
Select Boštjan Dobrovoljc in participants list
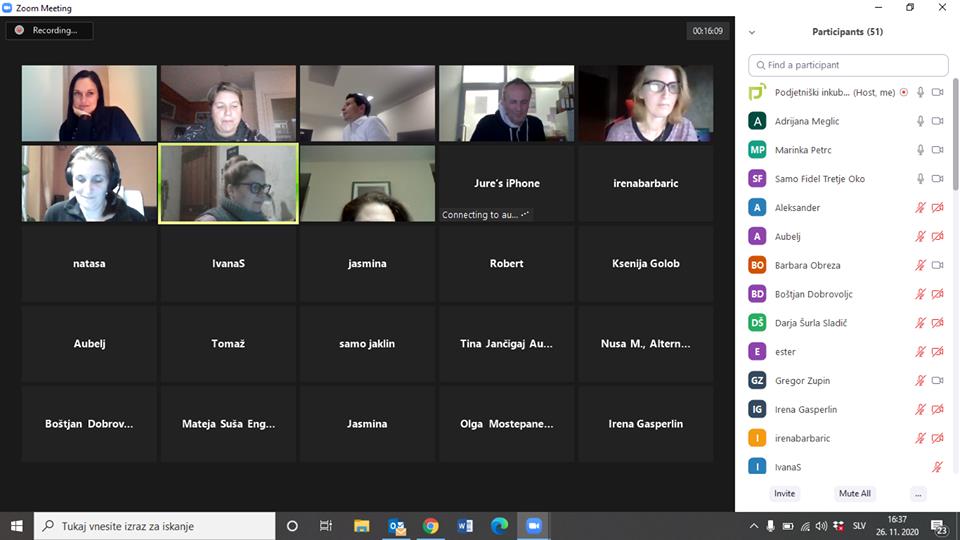(813, 294)
